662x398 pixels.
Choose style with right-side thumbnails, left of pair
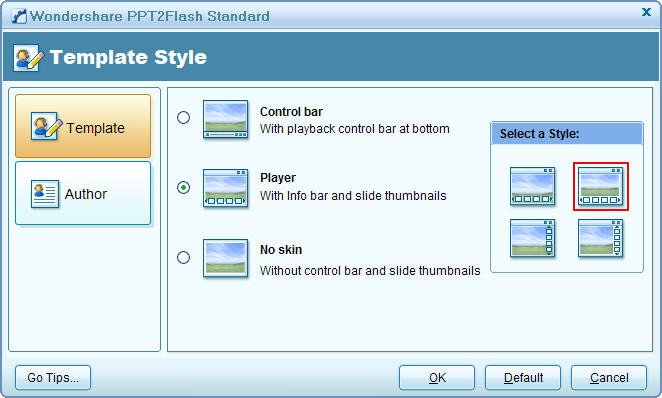532,238
